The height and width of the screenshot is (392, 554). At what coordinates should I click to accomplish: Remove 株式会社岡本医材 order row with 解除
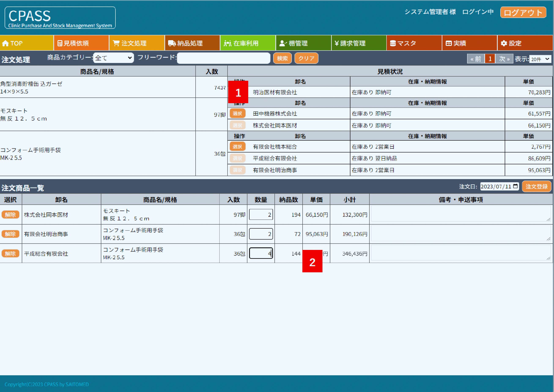[10, 215]
